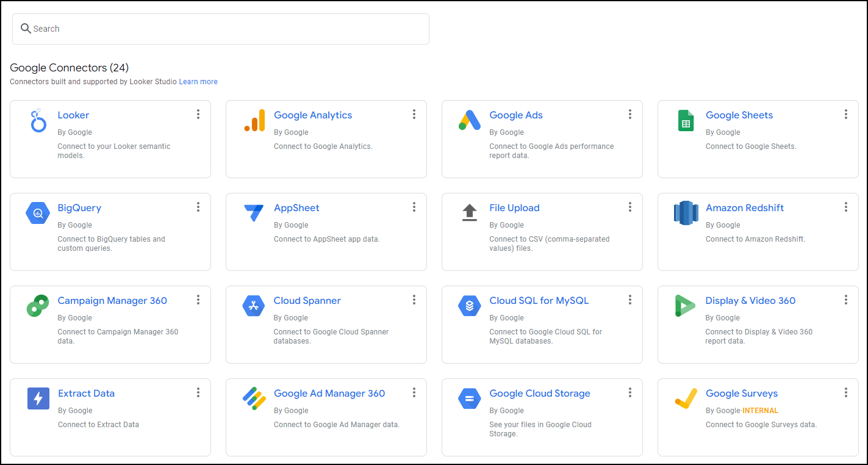Viewport: 868px width, 465px height.
Task: Choose the AppSheet connector title
Action: click(x=296, y=208)
